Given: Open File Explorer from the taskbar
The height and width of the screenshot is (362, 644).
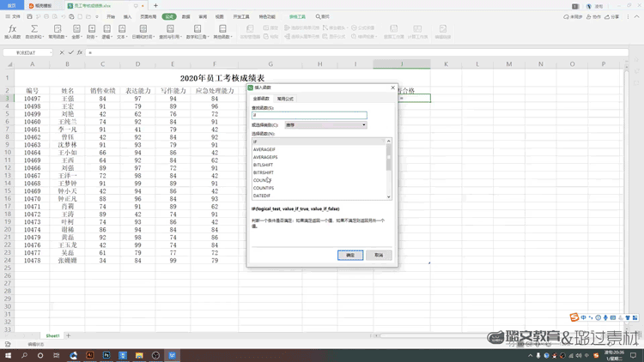Looking at the screenshot, I should [x=139, y=355].
